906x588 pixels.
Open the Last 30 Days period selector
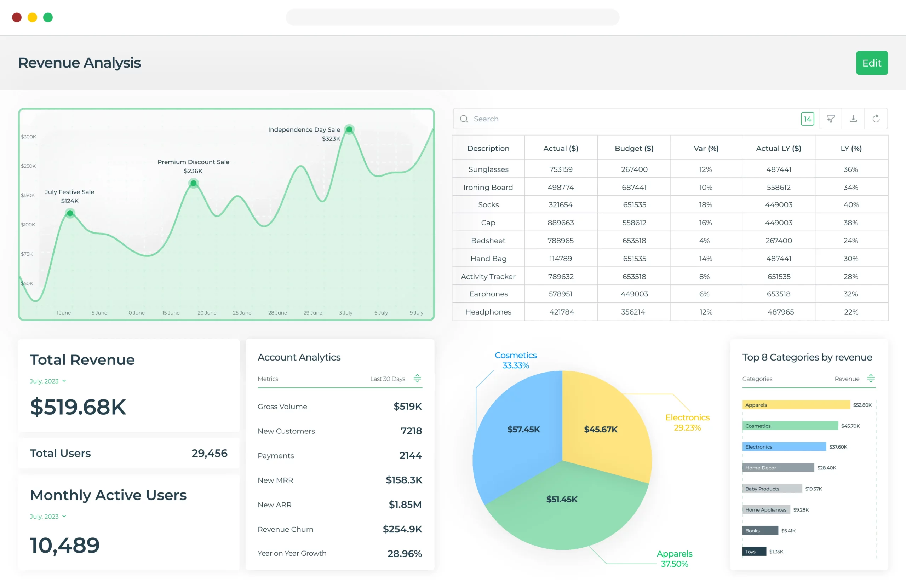point(388,379)
